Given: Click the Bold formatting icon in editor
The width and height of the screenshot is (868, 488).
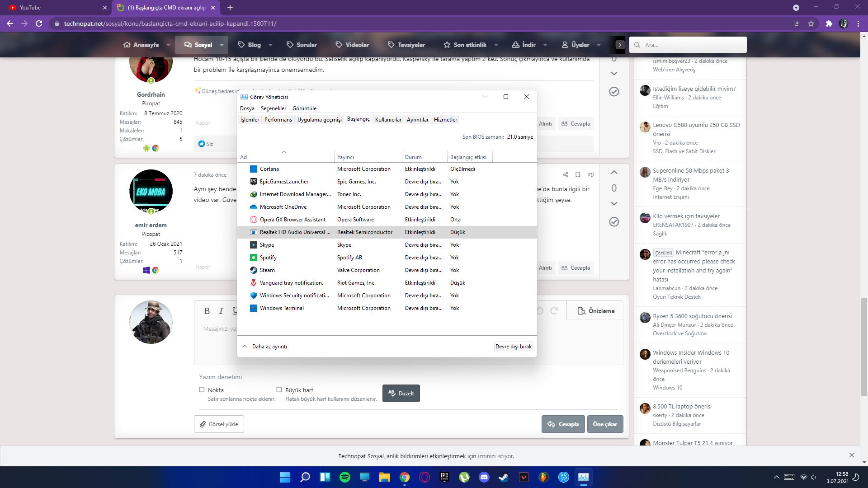Looking at the screenshot, I should [207, 311].
